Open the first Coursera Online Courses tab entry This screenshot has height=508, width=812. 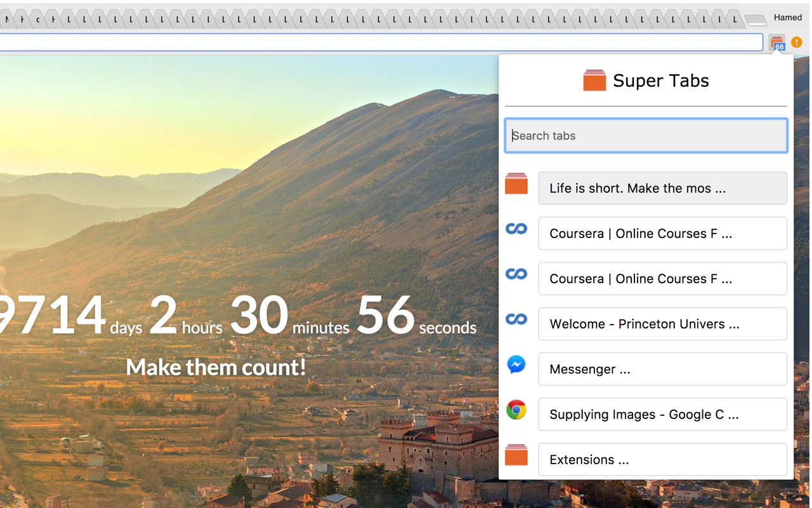pos(662,233)
